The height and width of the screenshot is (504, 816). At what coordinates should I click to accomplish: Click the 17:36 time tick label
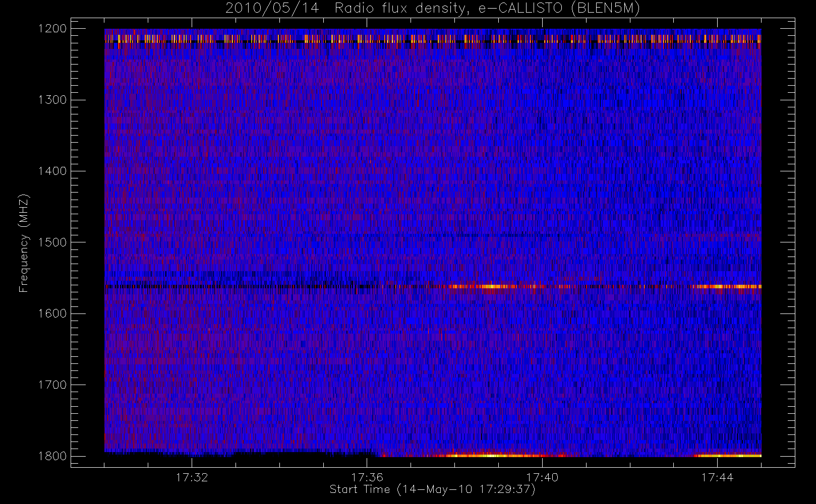point(367,477)
